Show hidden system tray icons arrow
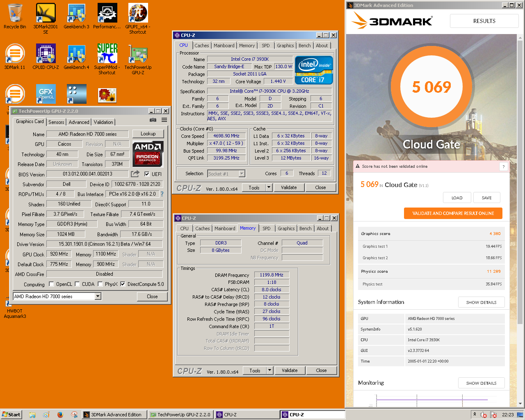Image resolution: width=525 pixels, height=420 pixels. pos(475,414)
